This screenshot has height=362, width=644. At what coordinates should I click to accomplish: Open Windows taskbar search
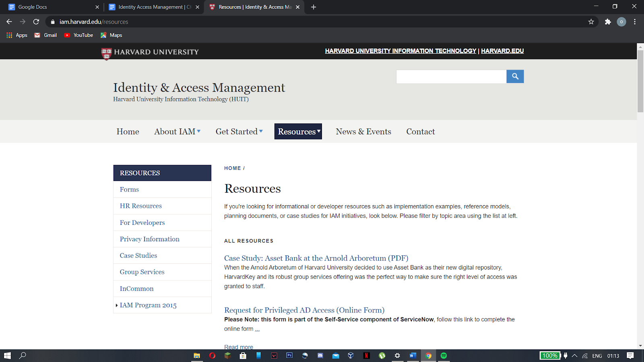tap(23, 356)
